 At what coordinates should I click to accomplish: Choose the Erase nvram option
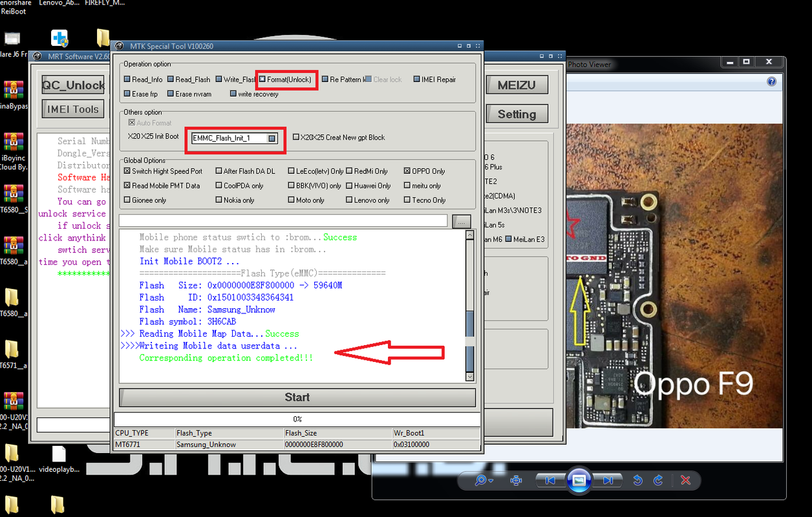(171, 94)
